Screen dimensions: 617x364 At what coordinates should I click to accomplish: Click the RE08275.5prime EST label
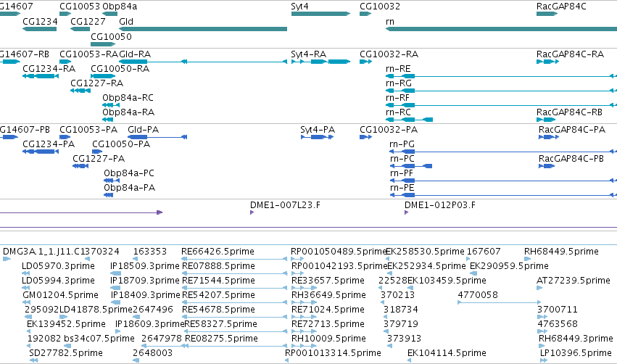point(221,339)
